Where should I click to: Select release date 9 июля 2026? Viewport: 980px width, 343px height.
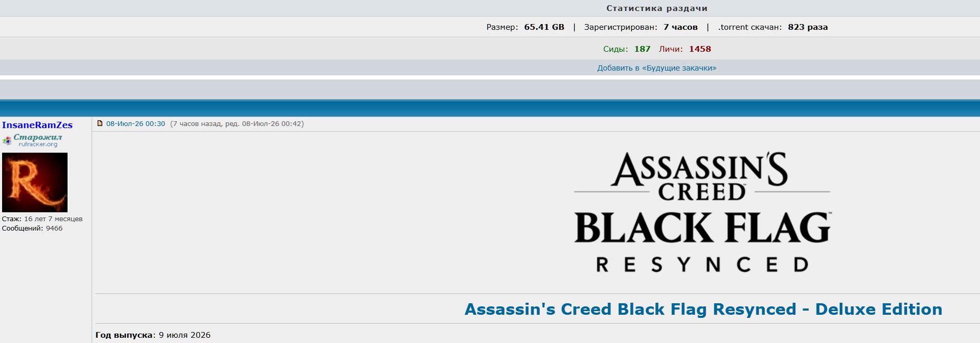click(x=185, y=335)
